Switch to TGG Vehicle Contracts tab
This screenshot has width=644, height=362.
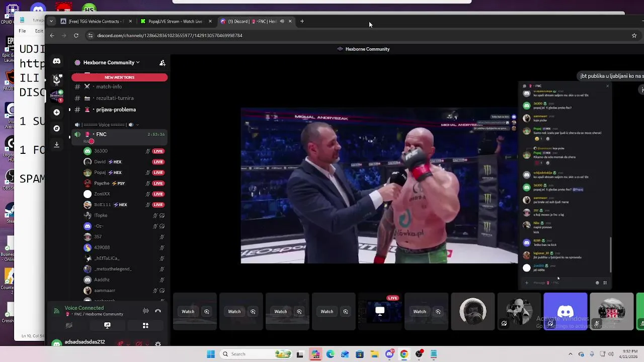point(96,21)
